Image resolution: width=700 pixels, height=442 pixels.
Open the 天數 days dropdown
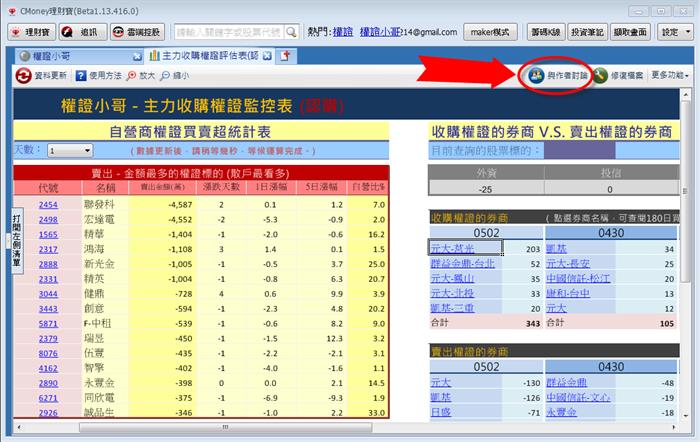point(70,150)
